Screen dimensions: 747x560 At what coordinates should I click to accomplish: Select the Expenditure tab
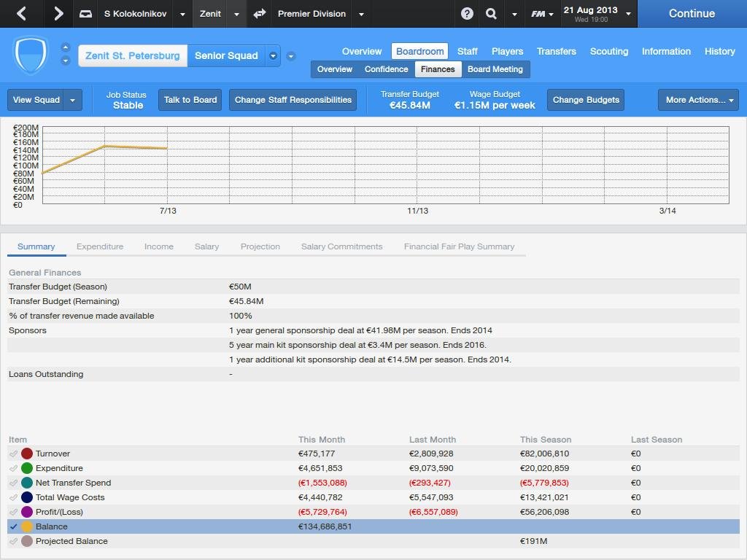click(x=100, y=246)
